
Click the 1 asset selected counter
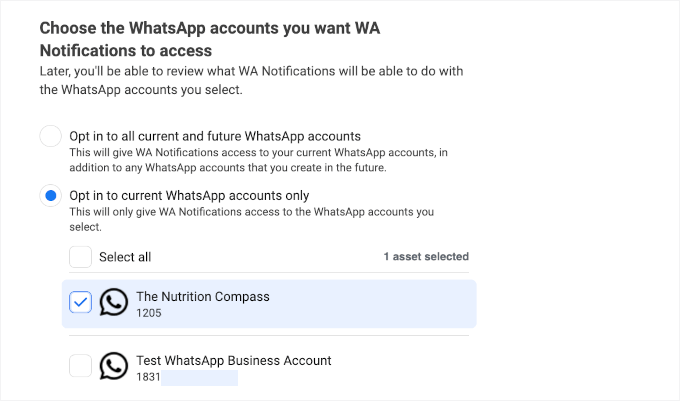pyautogui.click(x=426, y=257)
